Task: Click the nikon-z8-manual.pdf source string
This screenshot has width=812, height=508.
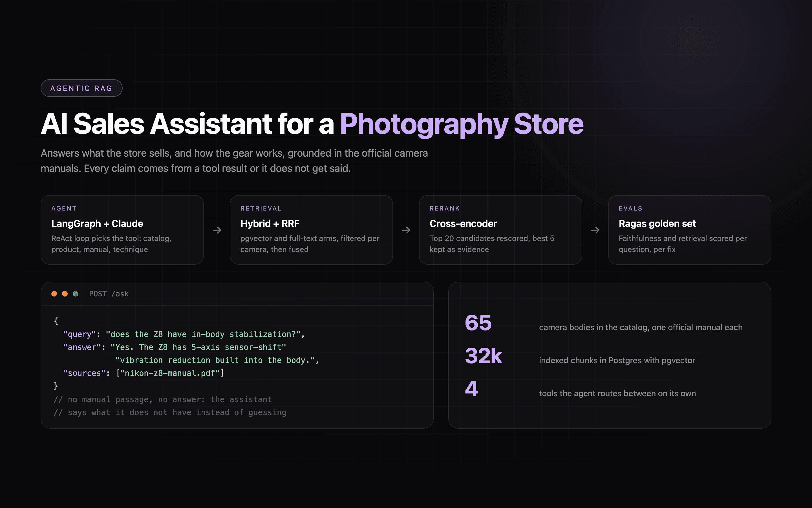Action: coord(170,373)
